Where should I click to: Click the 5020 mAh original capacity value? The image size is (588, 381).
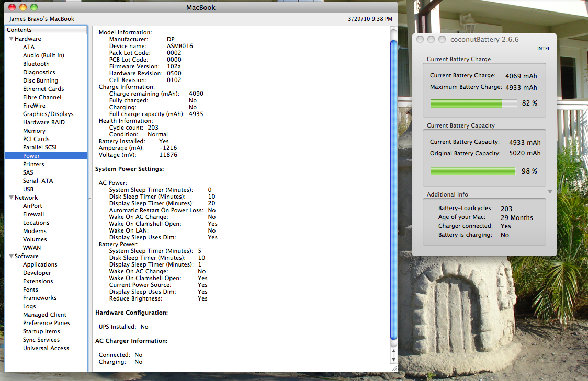525,153
